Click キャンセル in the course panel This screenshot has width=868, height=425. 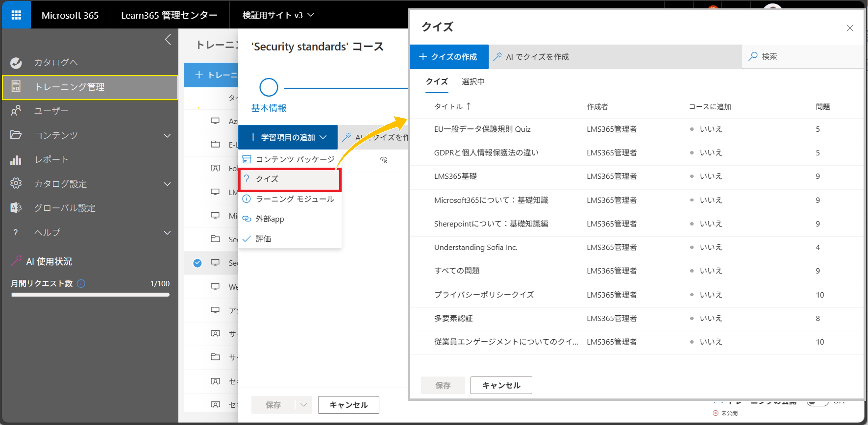click(348, 405)
